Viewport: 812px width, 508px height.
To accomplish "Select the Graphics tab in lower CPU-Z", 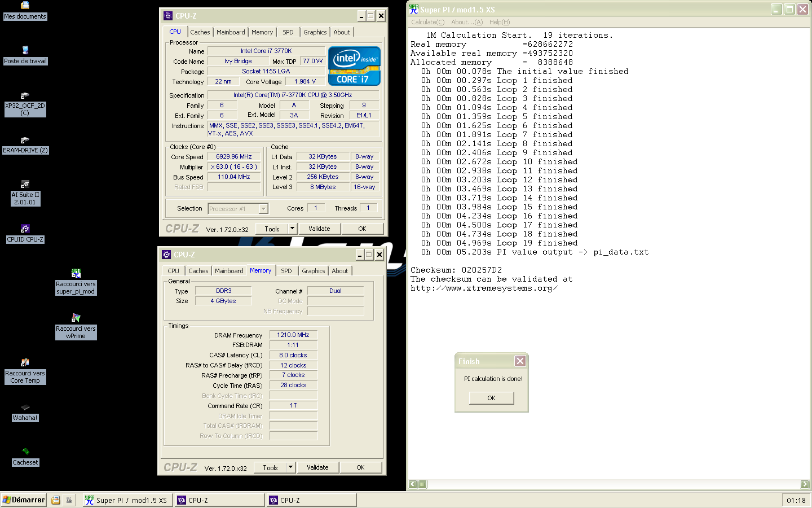I will (x=313, y=271).
